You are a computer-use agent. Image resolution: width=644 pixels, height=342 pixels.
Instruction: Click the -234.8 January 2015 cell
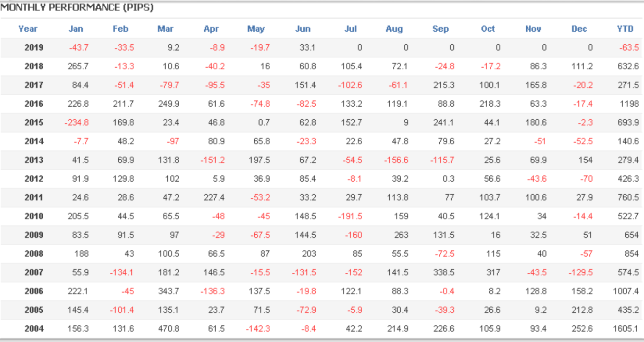coord(76,122)
